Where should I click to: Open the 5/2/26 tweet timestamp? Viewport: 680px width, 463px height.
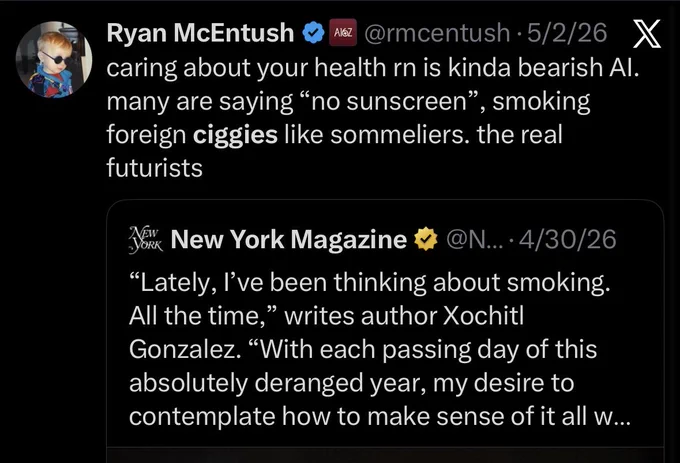567,33
